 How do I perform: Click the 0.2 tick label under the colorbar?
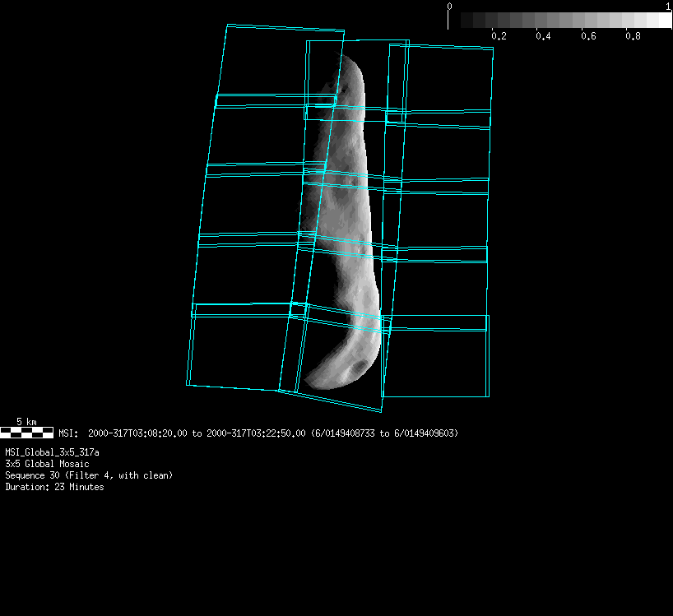pos(498,36)
